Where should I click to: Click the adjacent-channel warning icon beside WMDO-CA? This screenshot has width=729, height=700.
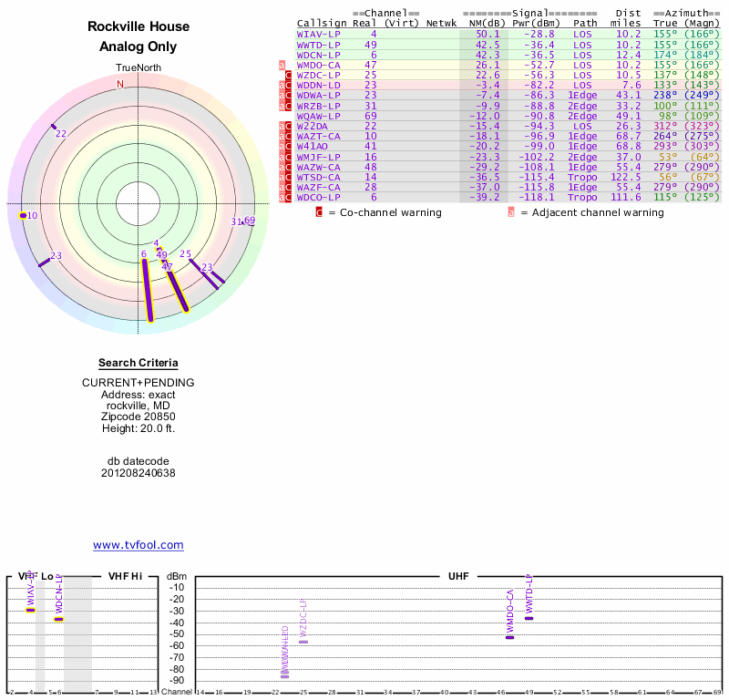point(282,65)
